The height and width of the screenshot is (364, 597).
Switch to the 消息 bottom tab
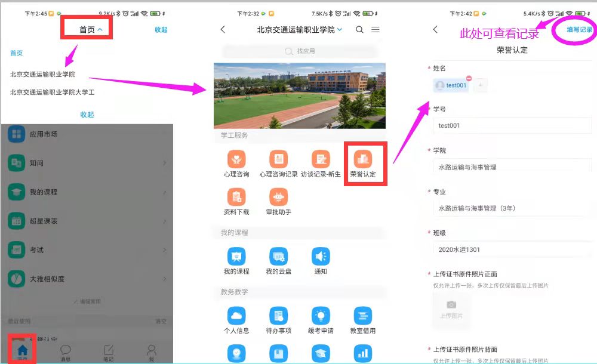click(66, 353)
